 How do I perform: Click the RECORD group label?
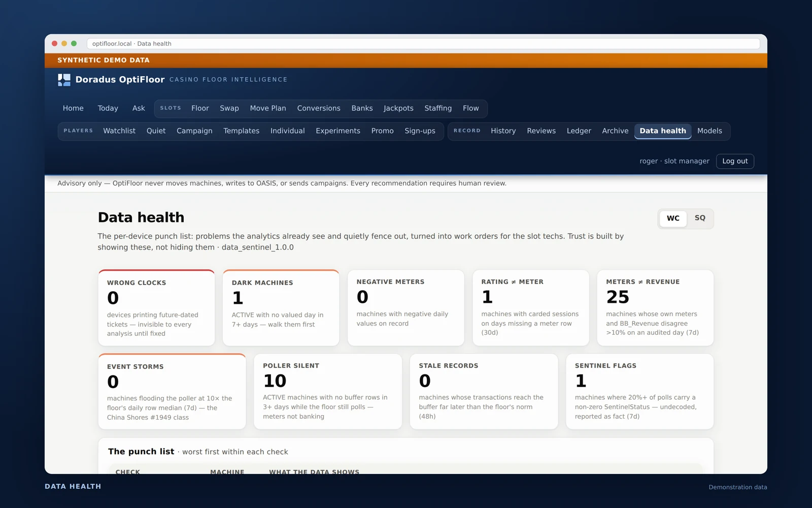pos(467,131)
